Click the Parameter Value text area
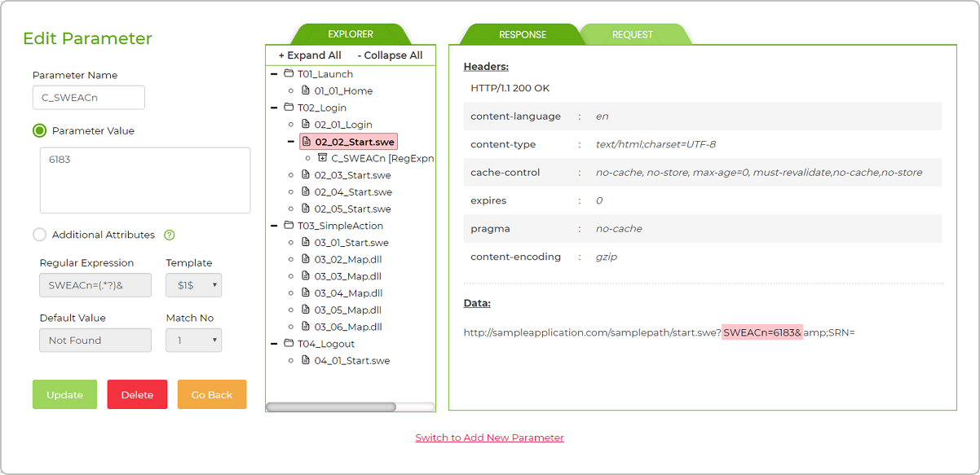 [145, 180]
